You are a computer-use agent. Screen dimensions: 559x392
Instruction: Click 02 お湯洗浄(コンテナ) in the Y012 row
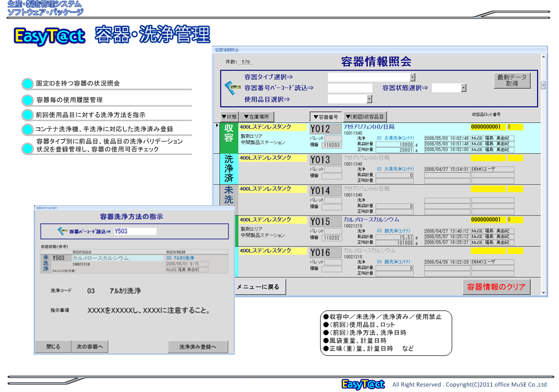tap(395, 138)
